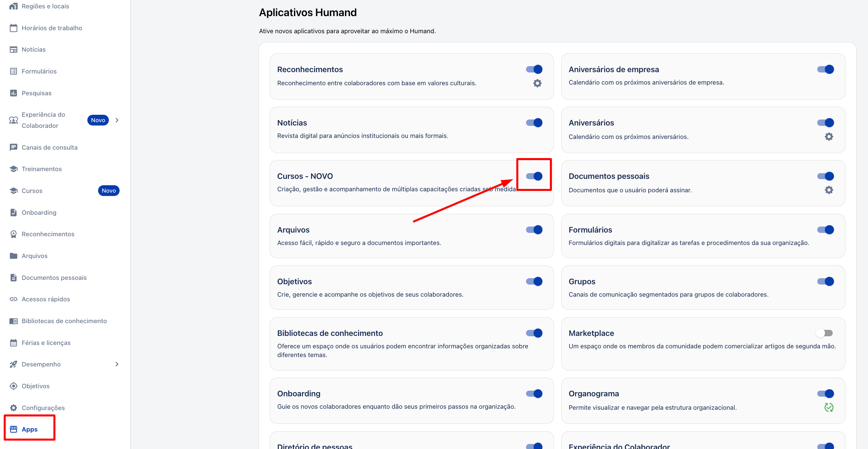Click the Desempenho rocket icon
Screen dimensions: 868x449
tap(13, 364)
